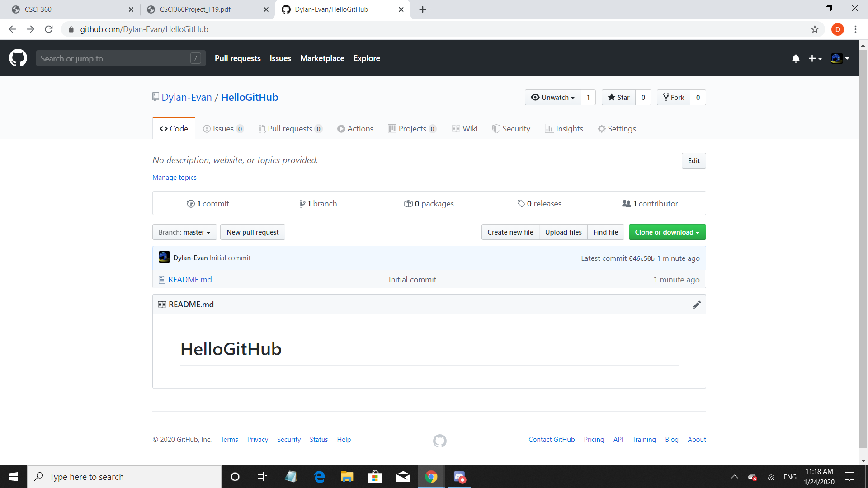
Task: Open the Pull requests tab
Action: point(290,129)
